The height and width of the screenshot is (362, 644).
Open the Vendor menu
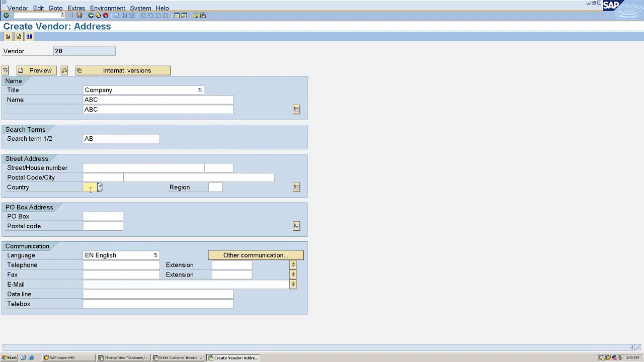[x=18, y=8]
